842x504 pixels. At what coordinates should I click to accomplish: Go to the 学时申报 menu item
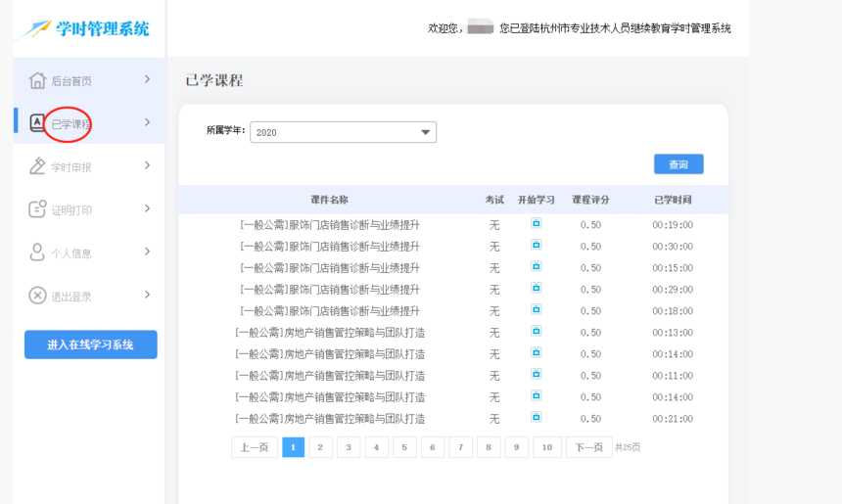[89, 165]
